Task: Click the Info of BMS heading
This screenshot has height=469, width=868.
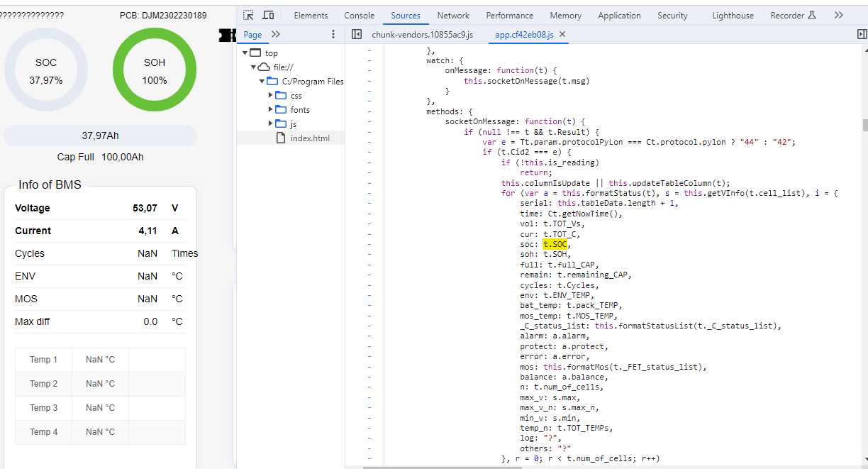Action: 50,185
